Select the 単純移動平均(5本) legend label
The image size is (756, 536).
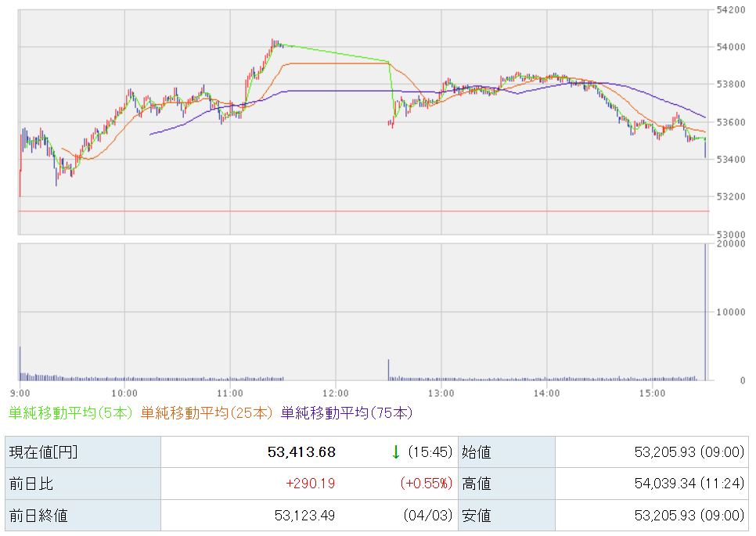point(70,412)
